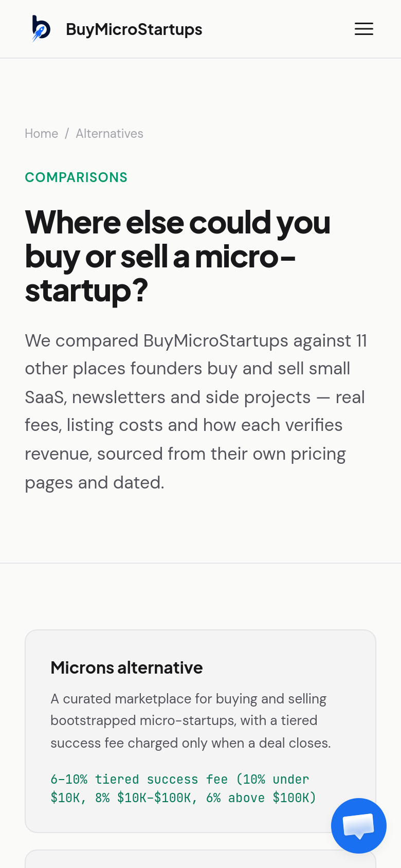Image resolution: width=401 pixels, height=868 pixels.
Task: Click the divider line under the intro
Action: pyautogui.click(x=200, y=563)
